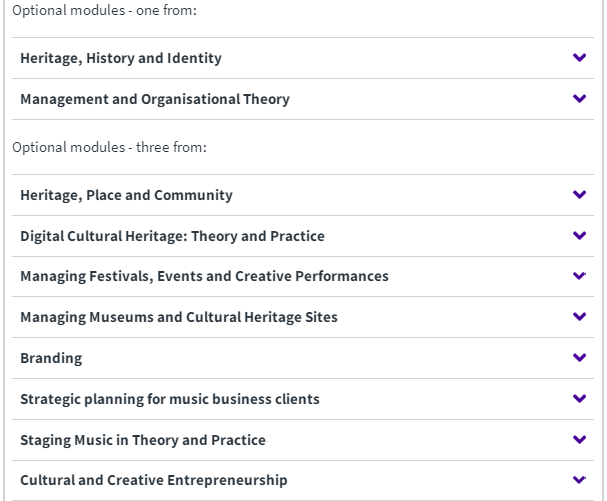Click the chevron beside Strategic planning for music business
This screenshot has width=607, height=501.
579,399
